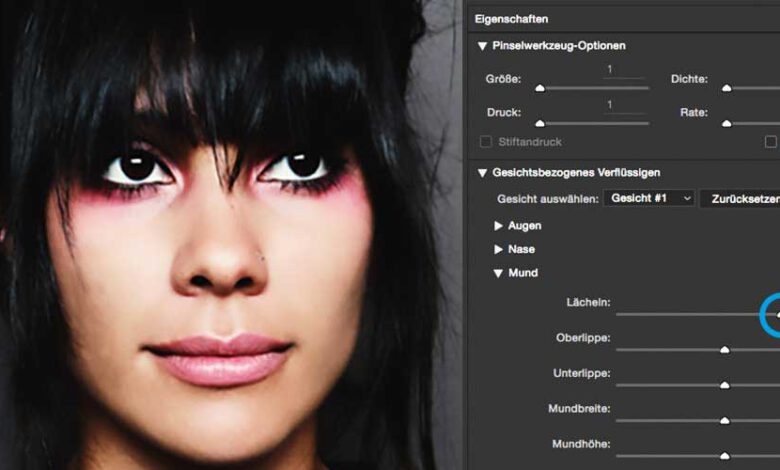Click the Druck value field
780x470 pixels.
(624, 105)
